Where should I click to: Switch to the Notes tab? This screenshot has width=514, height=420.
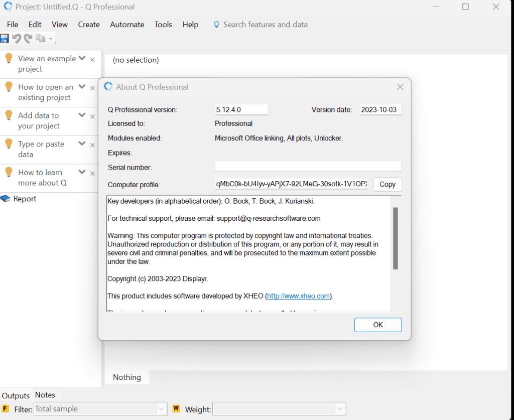pyautogui.click(x=45, y=395)
